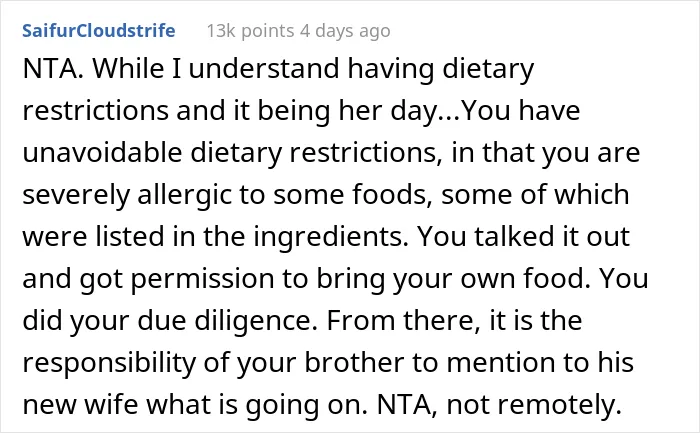Click the final 'NTA,' in the last line
Image resolution: width=700 pixels, height=433 pixels.
[407, 404]
